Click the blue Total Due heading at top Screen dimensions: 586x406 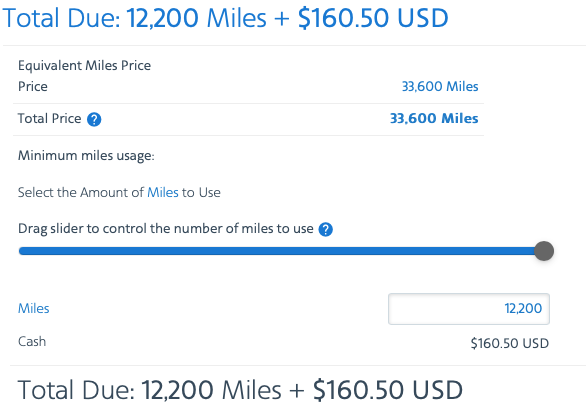tap(225, 18)
